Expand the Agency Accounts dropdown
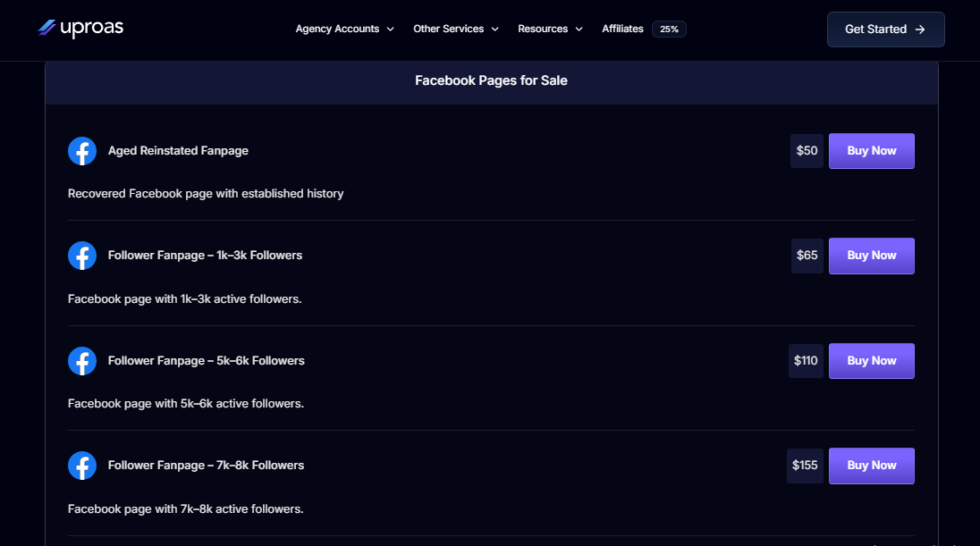 click(x=344, y=29)
